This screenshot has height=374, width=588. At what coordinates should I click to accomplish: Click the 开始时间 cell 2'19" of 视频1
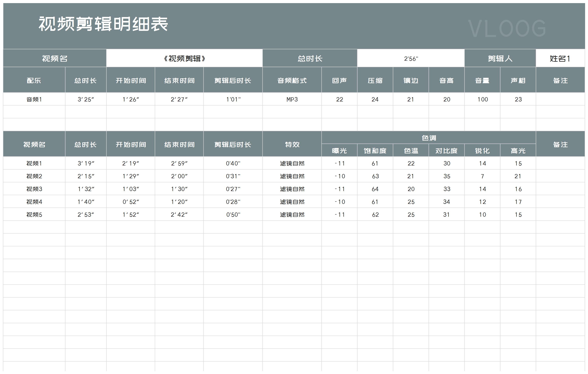click(x=131, y=163)
